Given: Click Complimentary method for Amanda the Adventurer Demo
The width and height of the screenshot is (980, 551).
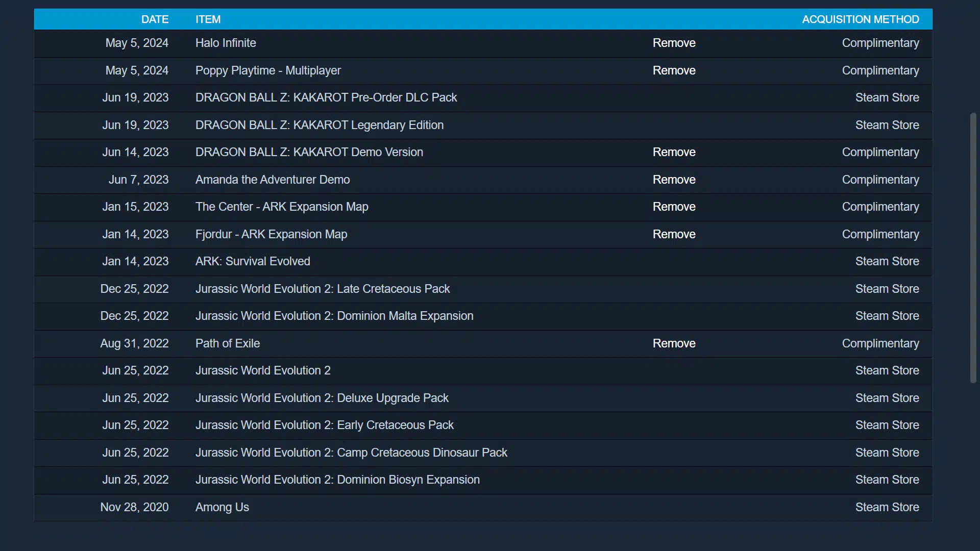Looking at the screenshot, I should (880, 180).
